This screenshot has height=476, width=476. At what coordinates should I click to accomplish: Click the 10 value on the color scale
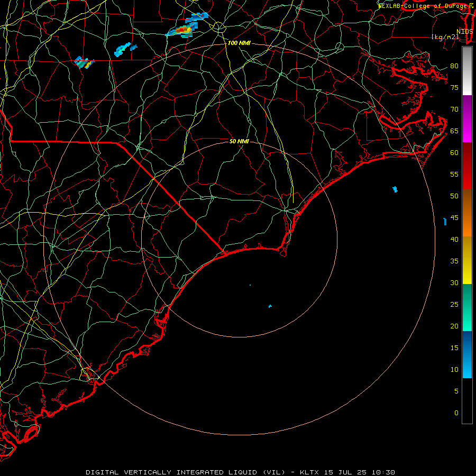tap(454, 370)
